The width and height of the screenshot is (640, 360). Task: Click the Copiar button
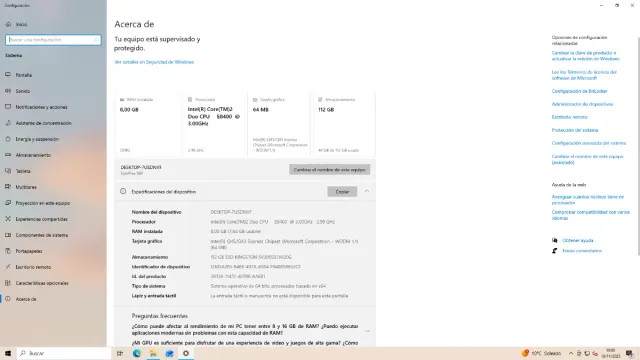[342, 191]
